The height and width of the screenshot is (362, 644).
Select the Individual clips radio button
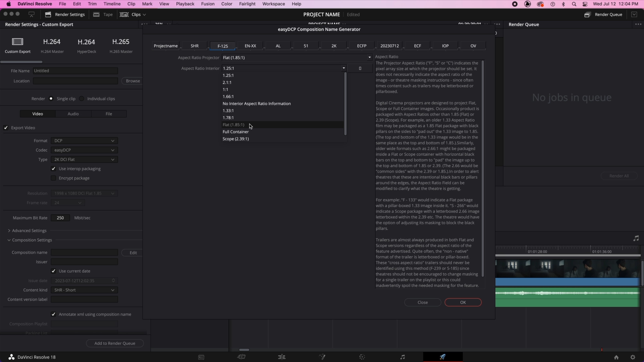pyautogui.click(x=81, y=99)
